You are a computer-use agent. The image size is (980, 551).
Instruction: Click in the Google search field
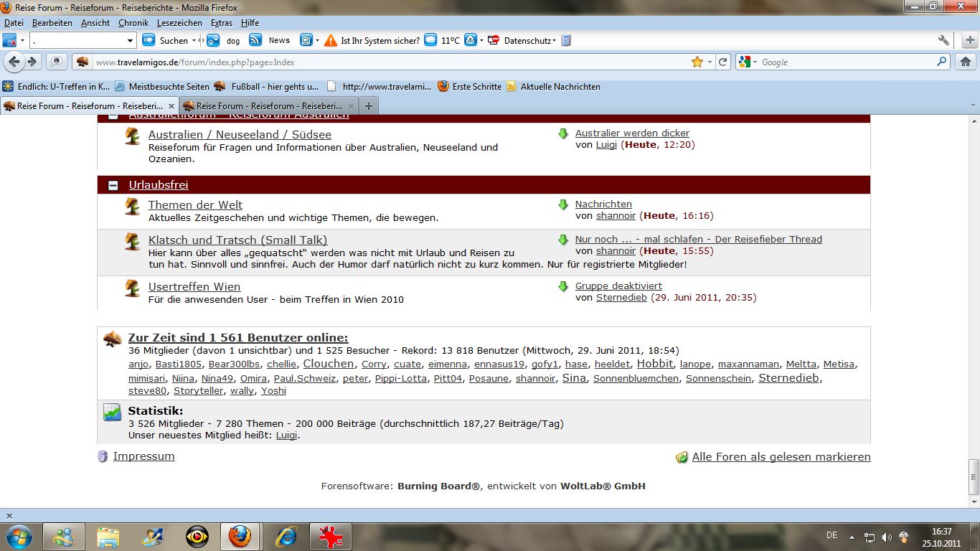(847, 62)
